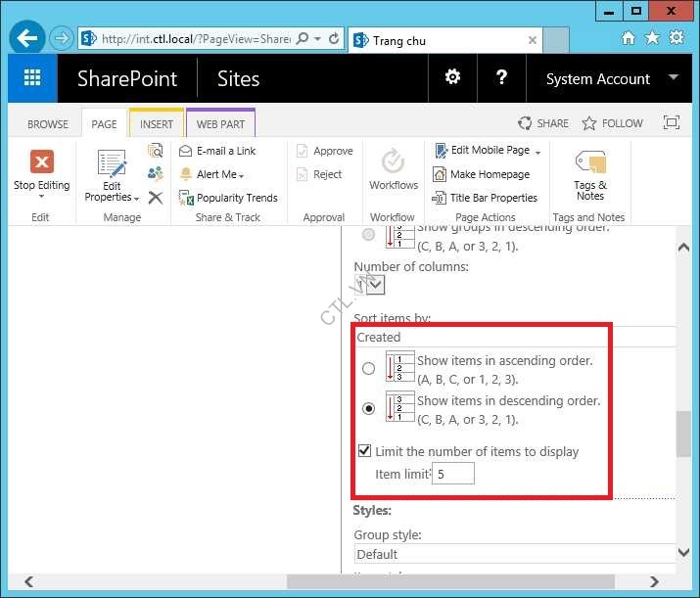Expand the Group style Default dropdown

pyautogui.click(x=514, y=554)
